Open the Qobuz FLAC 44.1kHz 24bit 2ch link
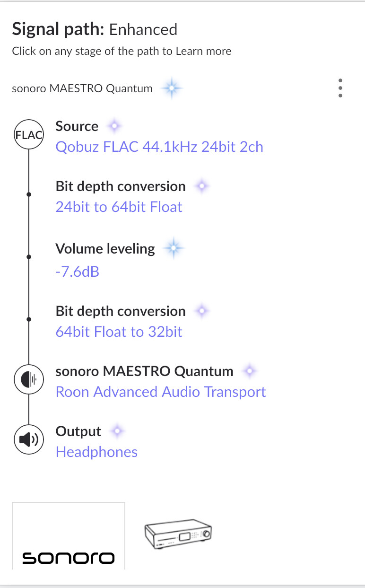 click(159, 147)
